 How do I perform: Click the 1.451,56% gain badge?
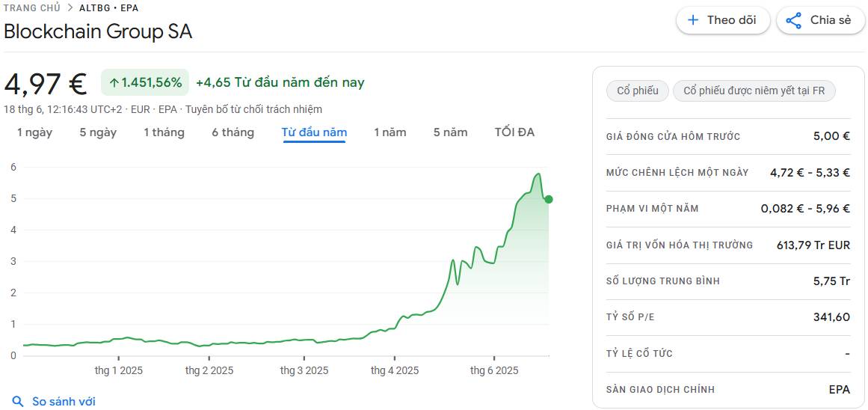(145, 82)
